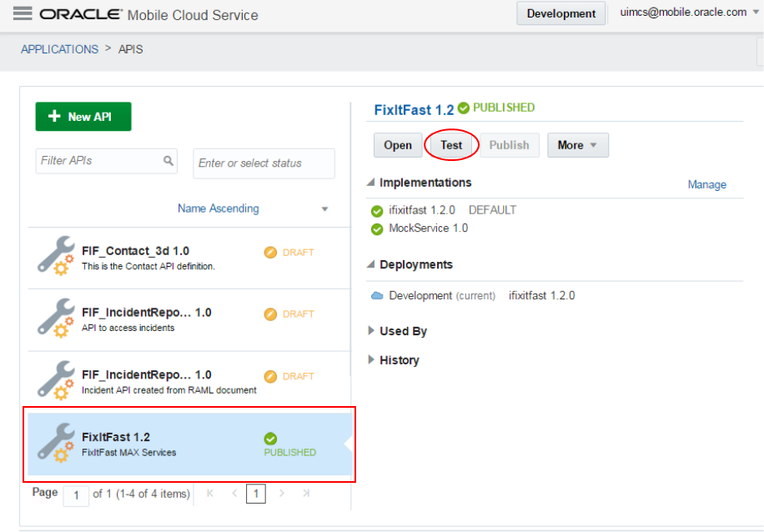
Task: Select FIF_IncidentRepo API to access incidents row
Action: (x=189, y=319)
